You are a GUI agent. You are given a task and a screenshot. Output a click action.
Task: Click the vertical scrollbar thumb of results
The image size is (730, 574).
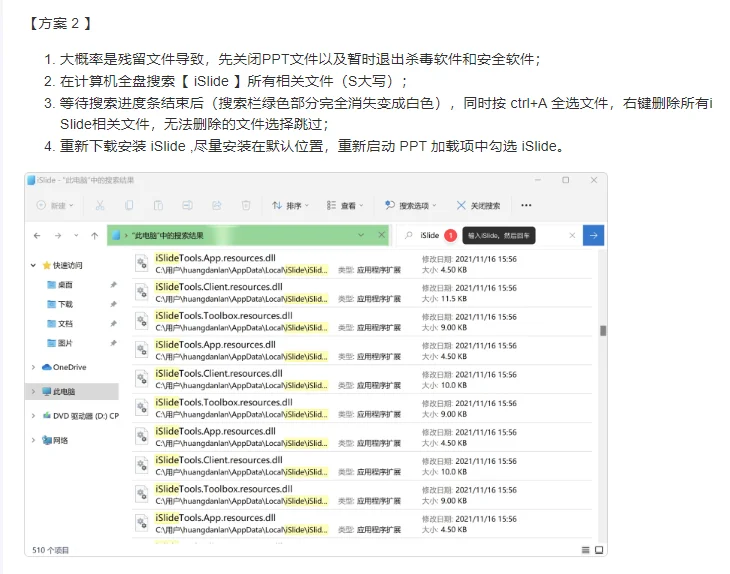[x=603, y=331]
